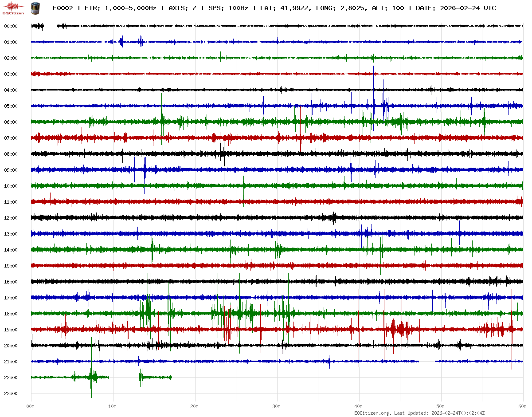Click the 0m tick on the time axis
The width and height of the screenshot is (532, 417).
point(31,406)
